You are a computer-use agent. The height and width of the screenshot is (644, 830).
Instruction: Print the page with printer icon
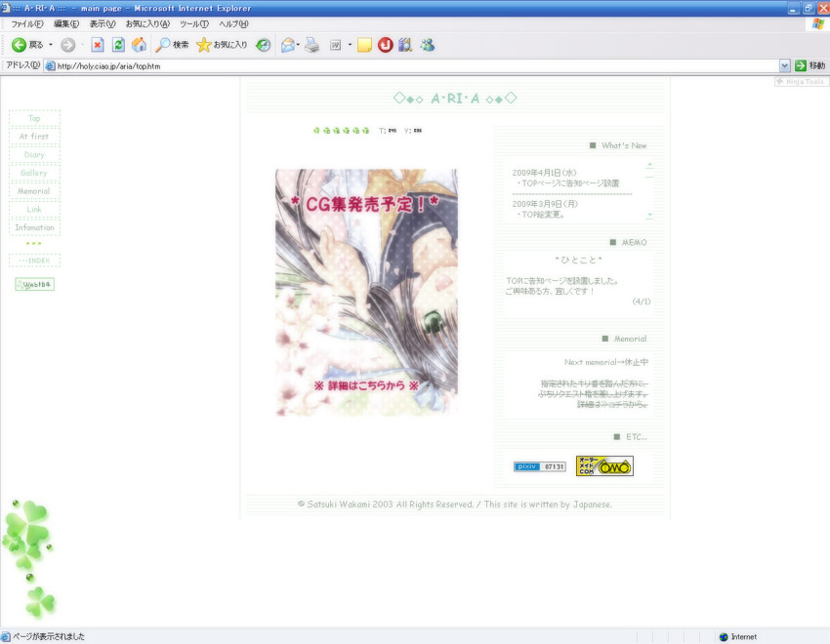pos(312,45)
